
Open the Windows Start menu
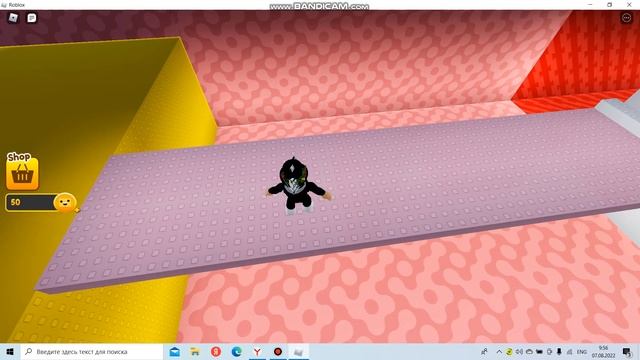click(10, 351)
